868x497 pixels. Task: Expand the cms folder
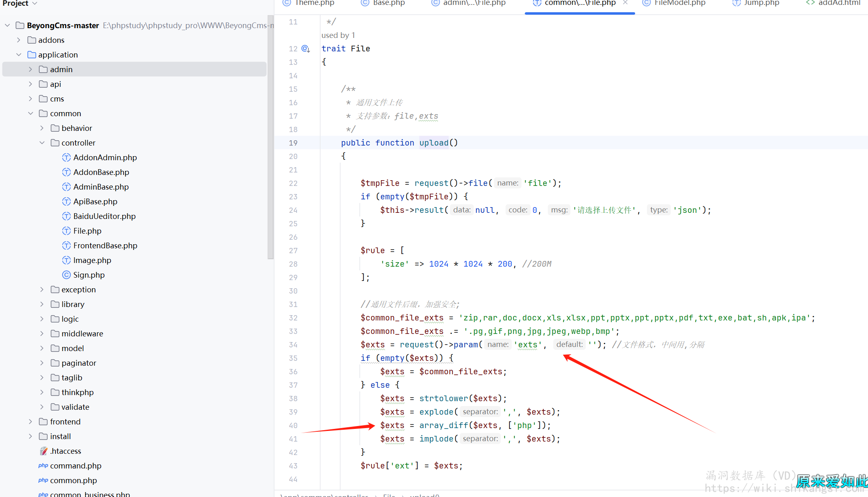tap(31, 99)
